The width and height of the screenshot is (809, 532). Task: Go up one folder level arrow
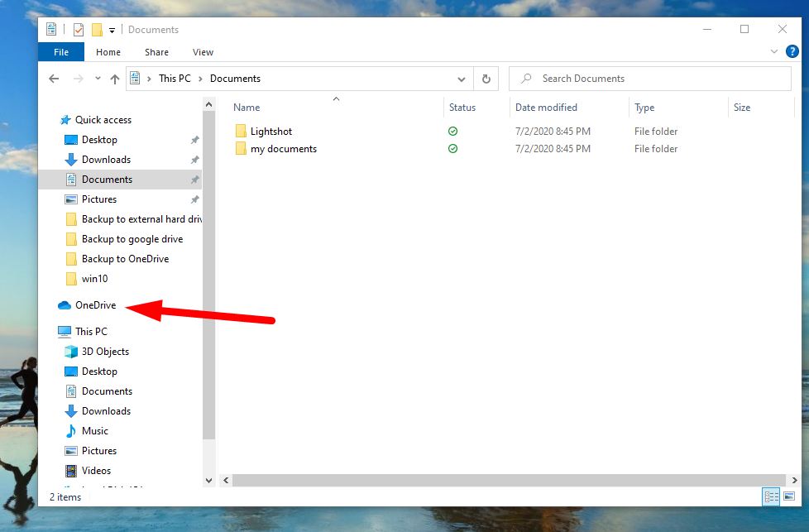click(x=115, y=79)
